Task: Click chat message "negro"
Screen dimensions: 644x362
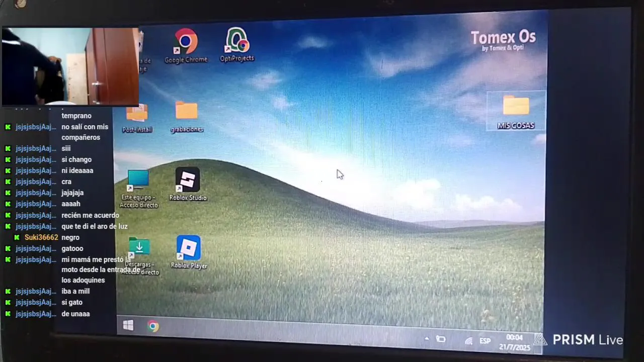Action: click(x=70, y=237)
